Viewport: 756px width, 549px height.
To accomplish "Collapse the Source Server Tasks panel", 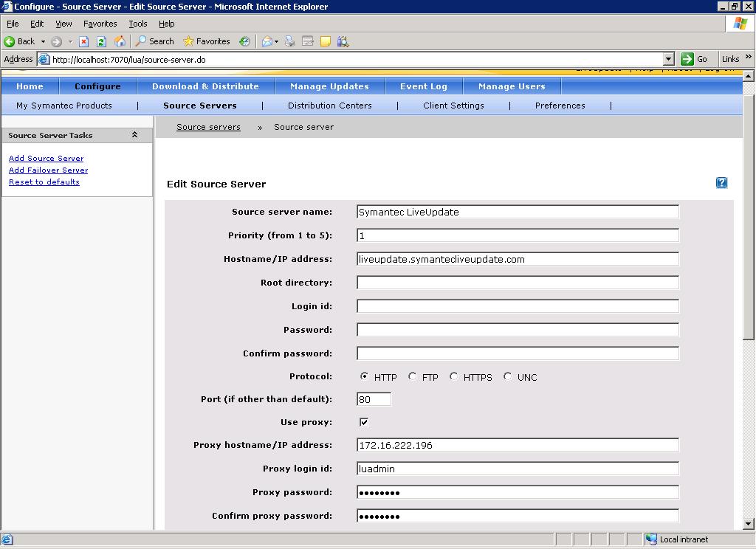I will (x=135, y=135).
